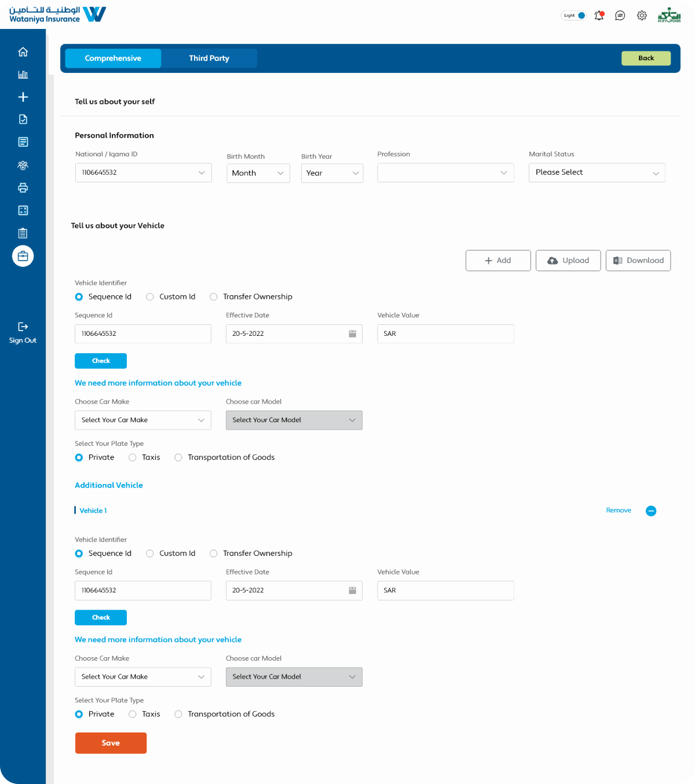The image size is (695, 784).
Task: Focus first Sequence Id input field
Action: [x=142, y=334]
